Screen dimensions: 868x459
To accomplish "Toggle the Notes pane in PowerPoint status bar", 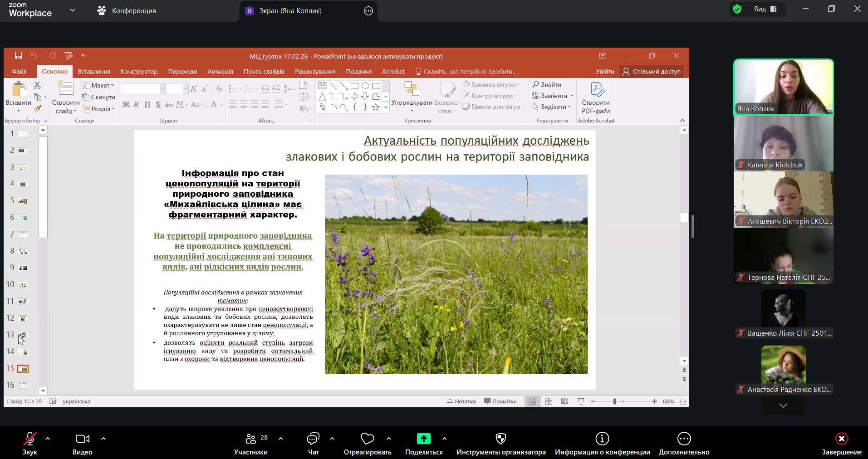I will tap(461, 401).
